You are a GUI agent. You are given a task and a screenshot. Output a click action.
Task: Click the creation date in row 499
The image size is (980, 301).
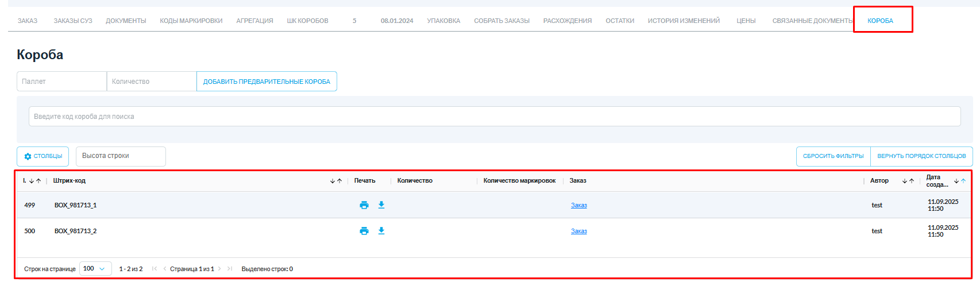coord(943,205)
